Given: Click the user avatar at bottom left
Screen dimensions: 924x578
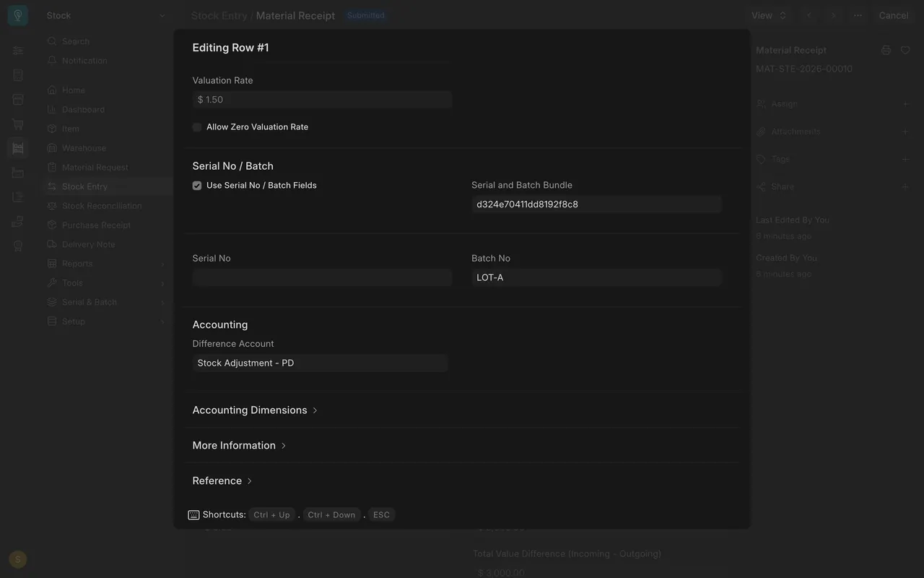Looking at the screenshot, I should 18,559.
